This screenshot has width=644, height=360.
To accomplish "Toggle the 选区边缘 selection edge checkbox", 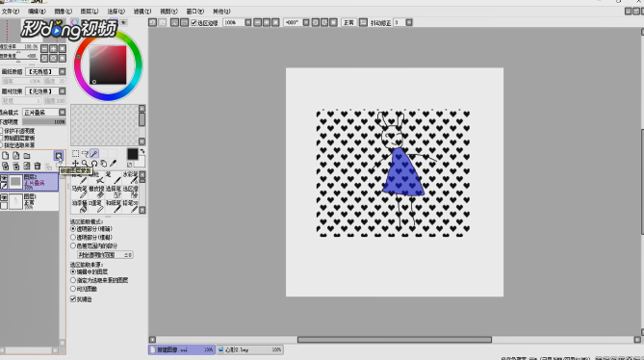I will click(193, 22).
